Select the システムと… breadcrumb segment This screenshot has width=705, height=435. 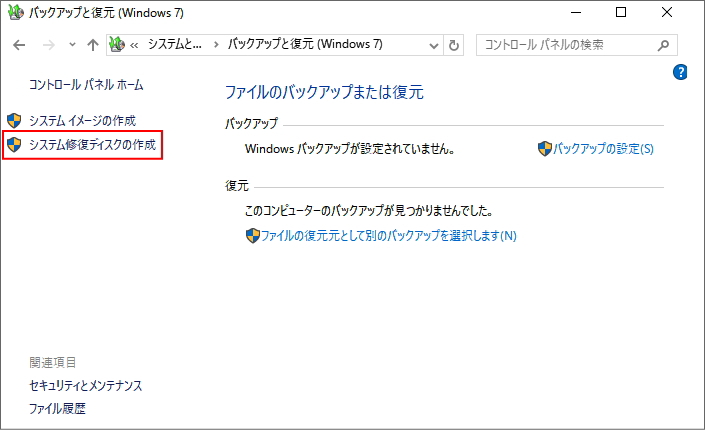point(173,46)
